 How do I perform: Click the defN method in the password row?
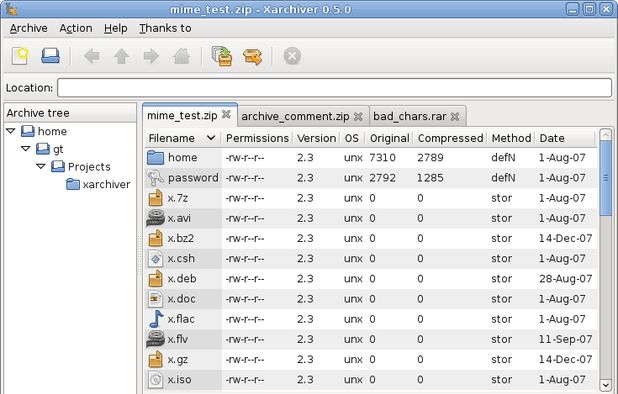503,178
